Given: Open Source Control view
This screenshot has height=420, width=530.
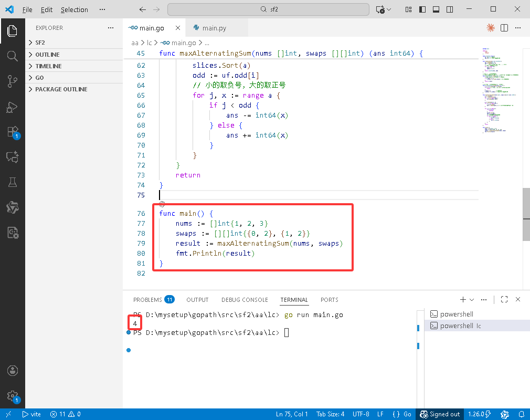Looking at the screenshot, I should [12, 81].
